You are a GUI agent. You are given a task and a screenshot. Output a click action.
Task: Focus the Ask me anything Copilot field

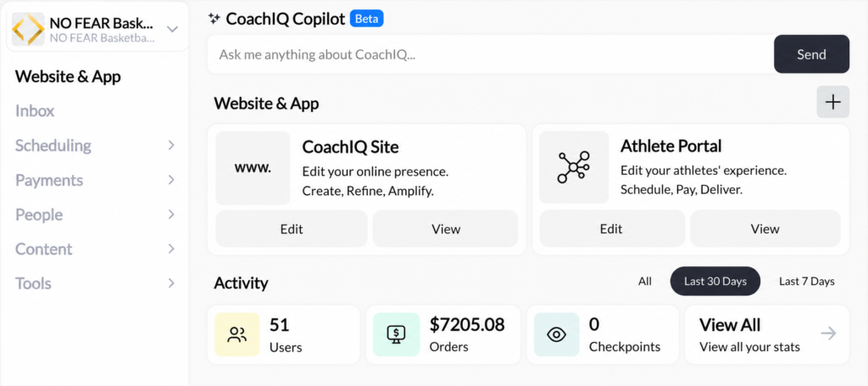click(x=491, y=54)
